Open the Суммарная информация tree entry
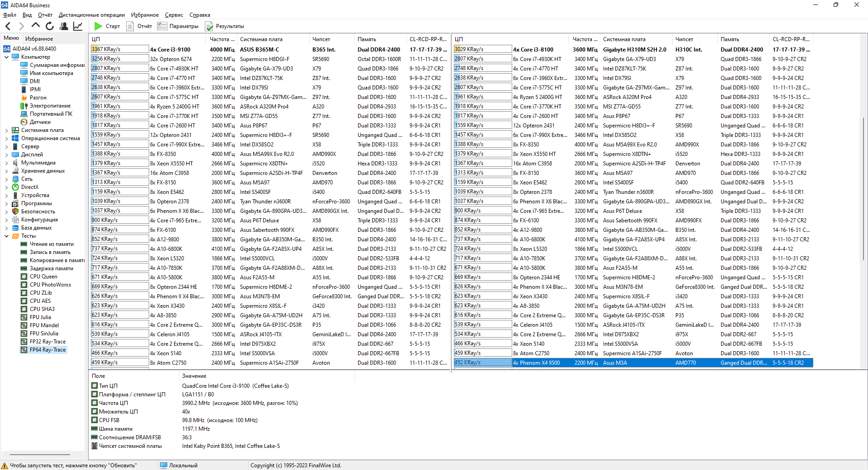The image size is (868, 470). click(52, 65)
